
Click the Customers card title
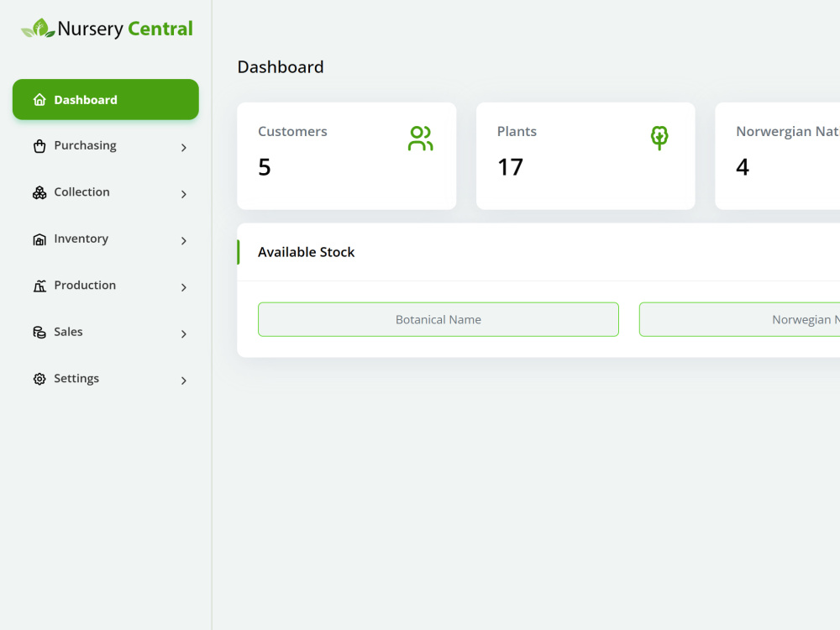click(x=292, y=131)
